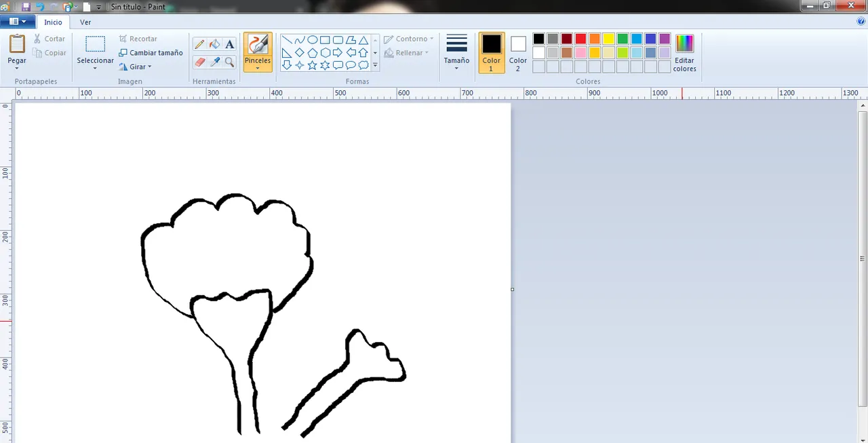Open the Contorno outline dropdown
Image resolution: width=868 pixels, height=443 pixels.
(x=409, y=39)
